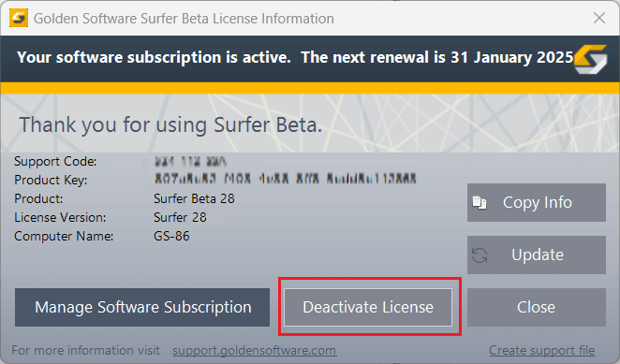This screenshot has width=620, height=364.
Task: Click the dialog title text in title bar
Action: (184, 19)
